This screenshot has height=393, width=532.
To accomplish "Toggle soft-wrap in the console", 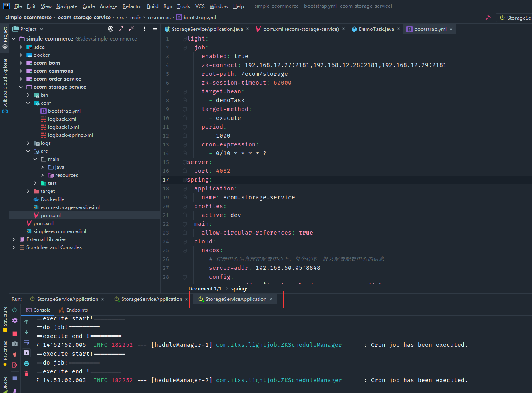I will (x=26, y=342).
